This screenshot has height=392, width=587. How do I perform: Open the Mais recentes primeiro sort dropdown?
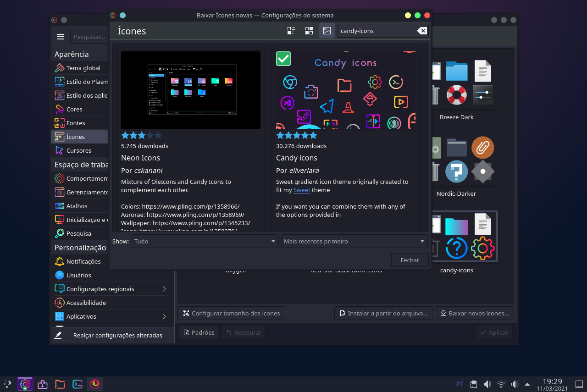coord(354,241)
